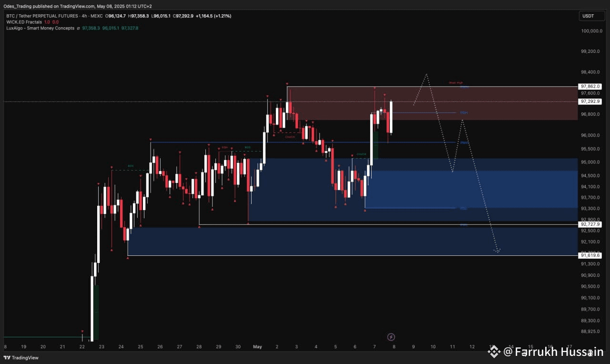Click the TradingView logo in the bottom corner
610x364 pixels.
pos(21,357)
